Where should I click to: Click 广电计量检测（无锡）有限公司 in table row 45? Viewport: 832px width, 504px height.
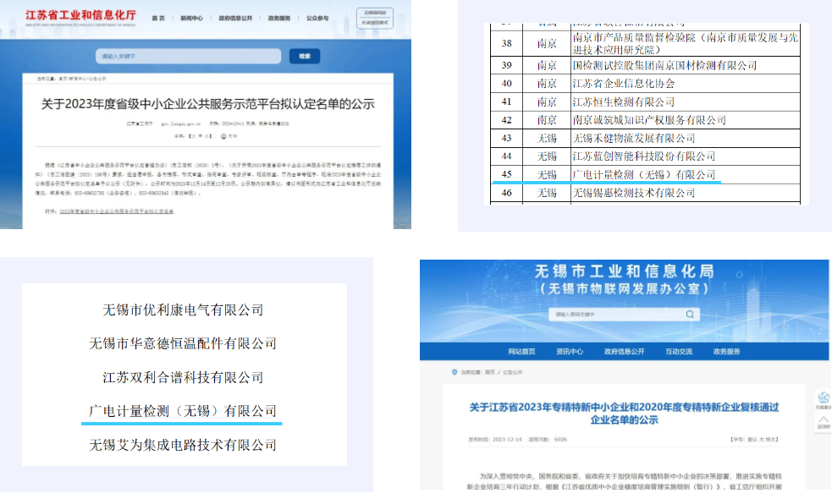[644, 174]
